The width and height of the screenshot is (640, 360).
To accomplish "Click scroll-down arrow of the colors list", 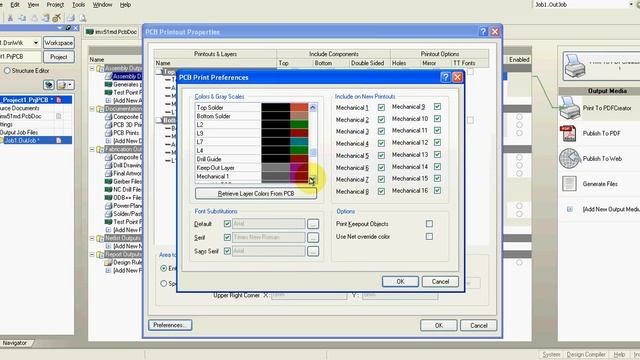I will [x=313, y=180].
